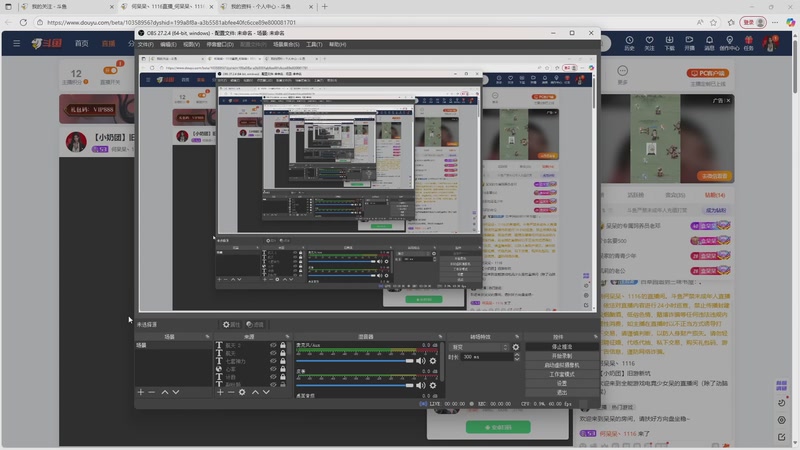Open OBS 文件(F) menu
This screenshot has width=800, height=450.
tap(145, 44)
